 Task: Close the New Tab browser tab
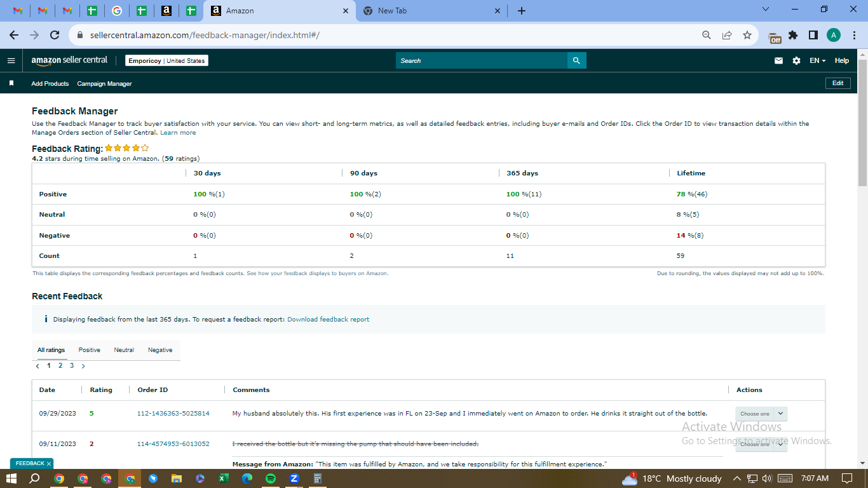[x=497, y=11]
